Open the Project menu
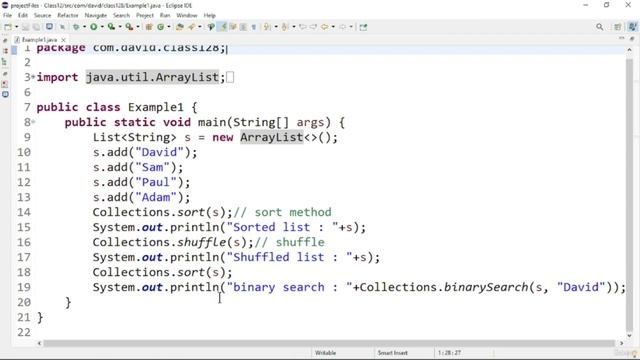 pyautogui.click(x=145, y=15)
